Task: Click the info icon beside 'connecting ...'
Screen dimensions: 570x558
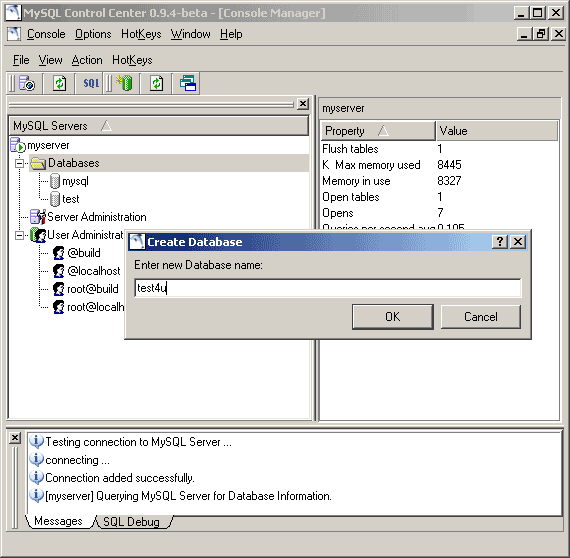Action: 36,459
